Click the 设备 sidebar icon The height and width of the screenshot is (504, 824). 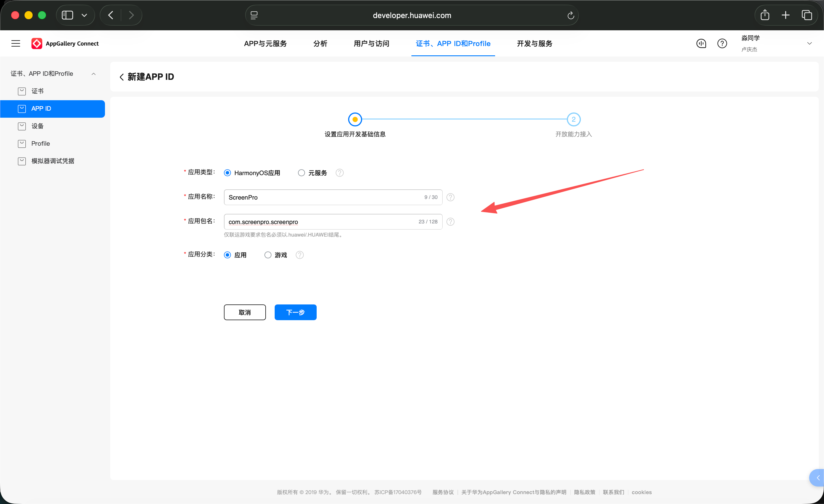tap(22, 126)
